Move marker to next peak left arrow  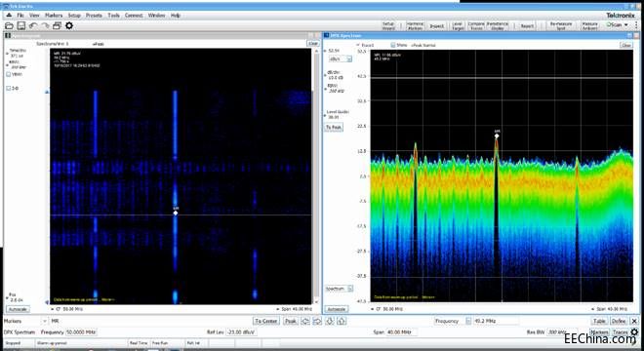point(305,321)
